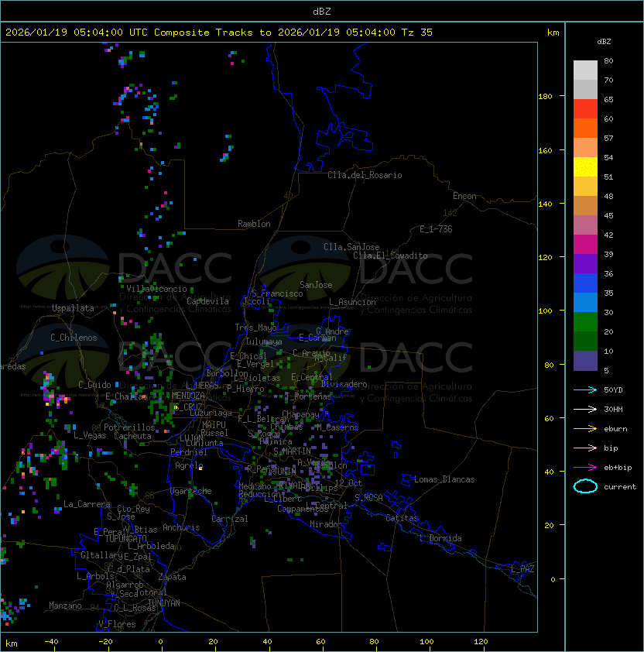This screenshot has height=652, width=644.
Task: Select the Uspallata label on the map
Action: point(73,308)
